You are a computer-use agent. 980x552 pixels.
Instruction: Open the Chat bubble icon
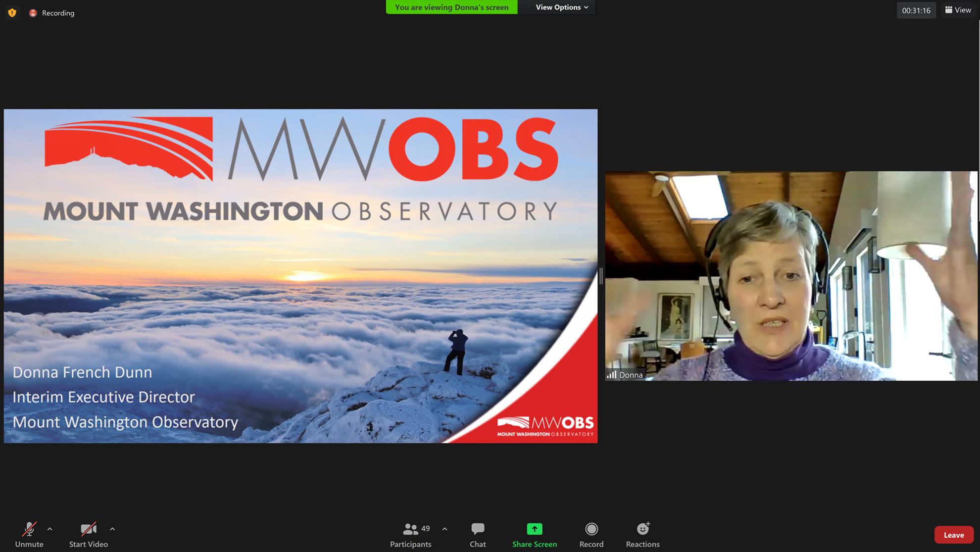pyautogui.click(x=478, y=529)
